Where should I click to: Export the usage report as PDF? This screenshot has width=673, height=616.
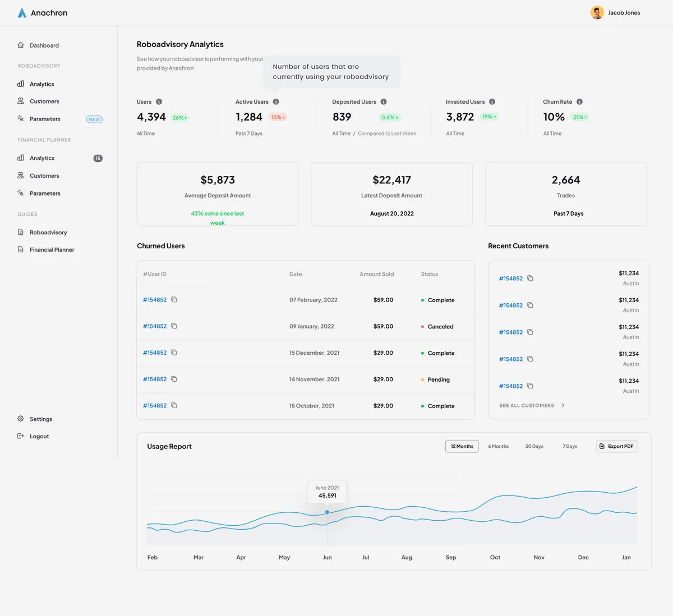click(617, 446)
